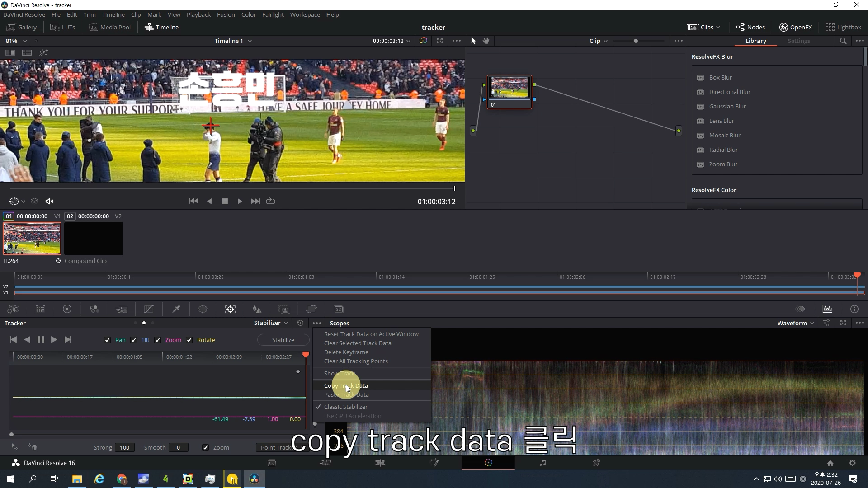The height and width of the screenshot is (488, 868).
Task: Open the Fairlight page icon
Action: [x=542, y=463]
